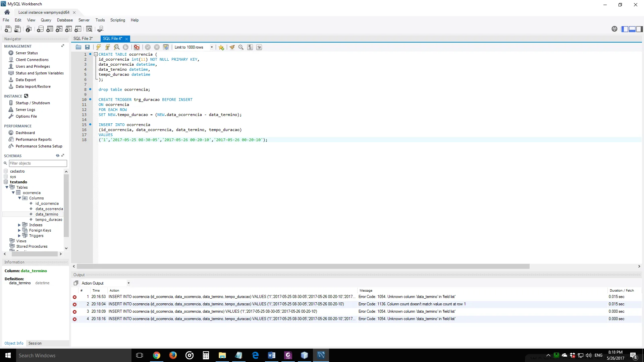The width and height of the screenshot is (644, 362).
Task: Expand the Indexes tree node
Action: [x=19, y=225]
